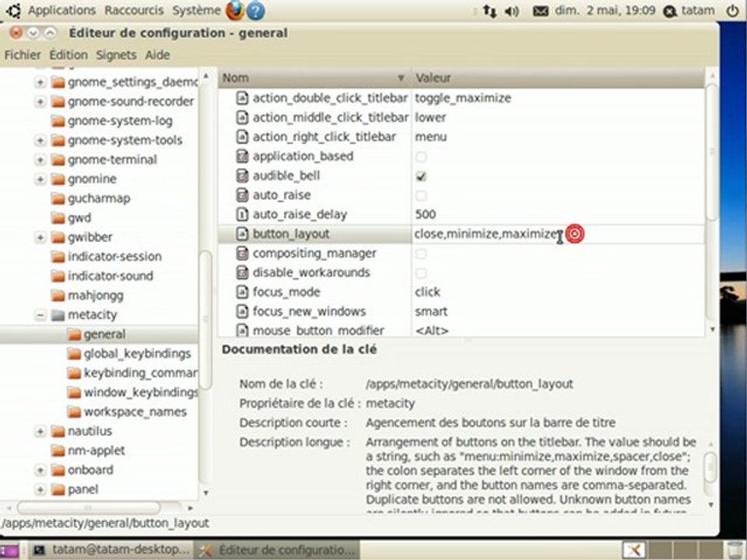Image resolution: width=747 pixels, height=560 pixels.
Task: Switch to tatam@tatam-desktop terminal taskbar button
Action: [111, 551]
